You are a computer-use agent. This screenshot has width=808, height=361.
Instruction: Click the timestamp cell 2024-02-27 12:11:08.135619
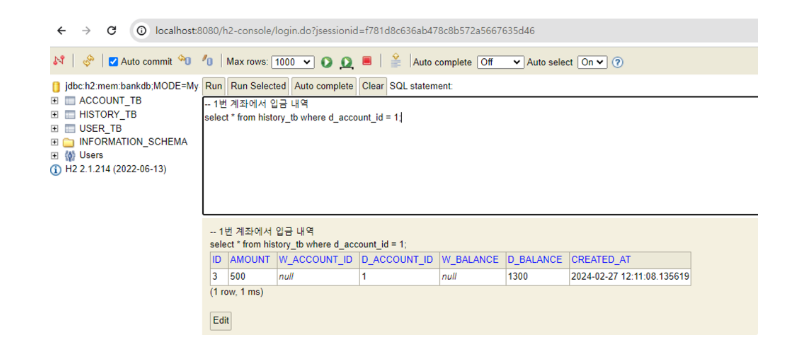click(x=630, y=277)
